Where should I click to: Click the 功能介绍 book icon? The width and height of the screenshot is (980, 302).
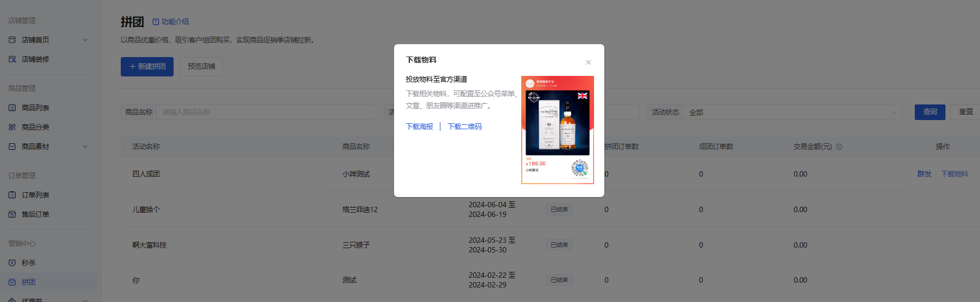click(x=156, y=22)
